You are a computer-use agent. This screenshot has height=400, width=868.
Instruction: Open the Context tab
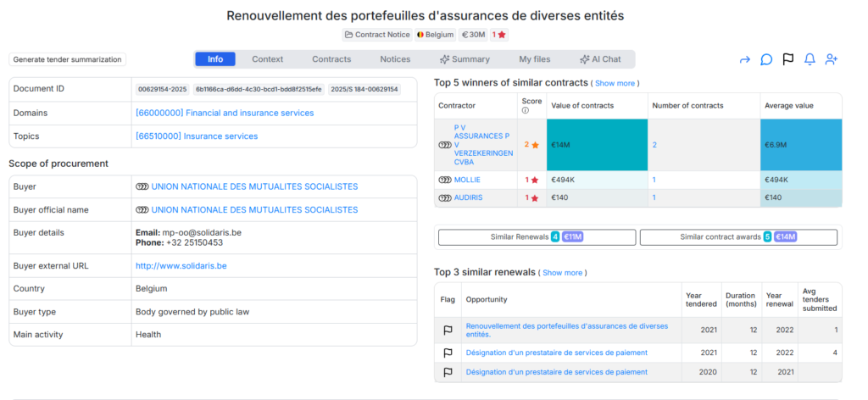(267, 59)
